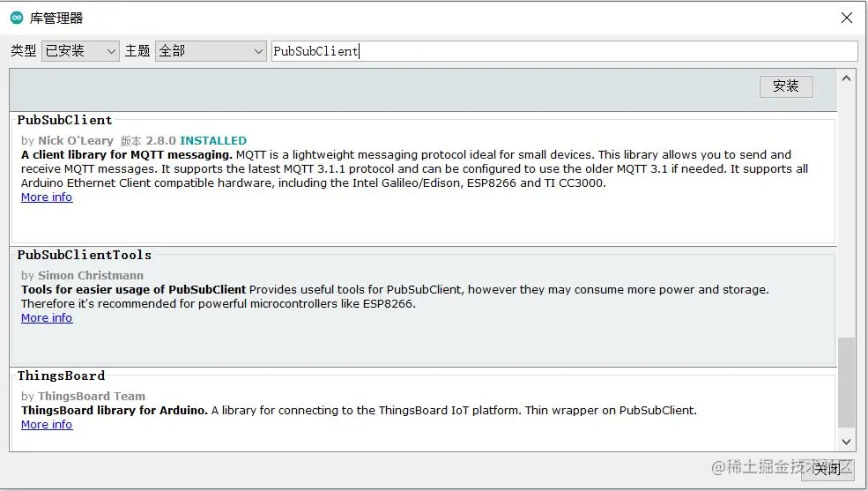Click the INSTALLED status label

click(x=213, y=141)
